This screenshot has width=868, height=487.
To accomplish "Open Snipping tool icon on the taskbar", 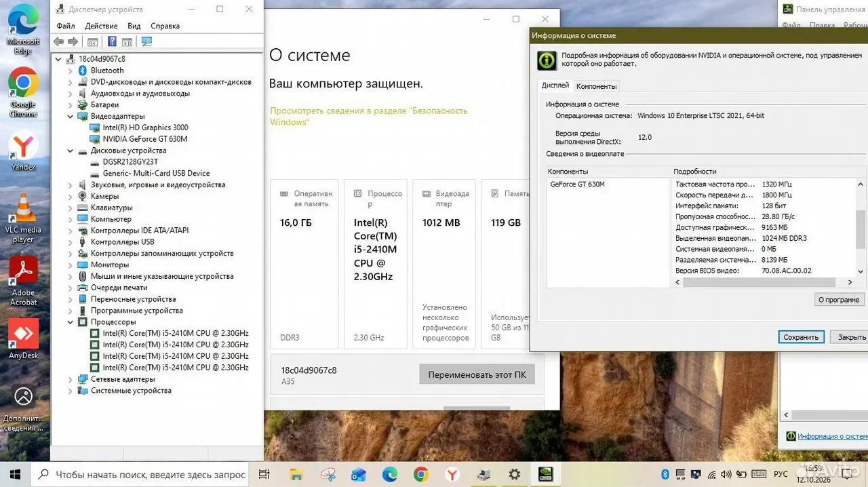I will click(328, 474).
